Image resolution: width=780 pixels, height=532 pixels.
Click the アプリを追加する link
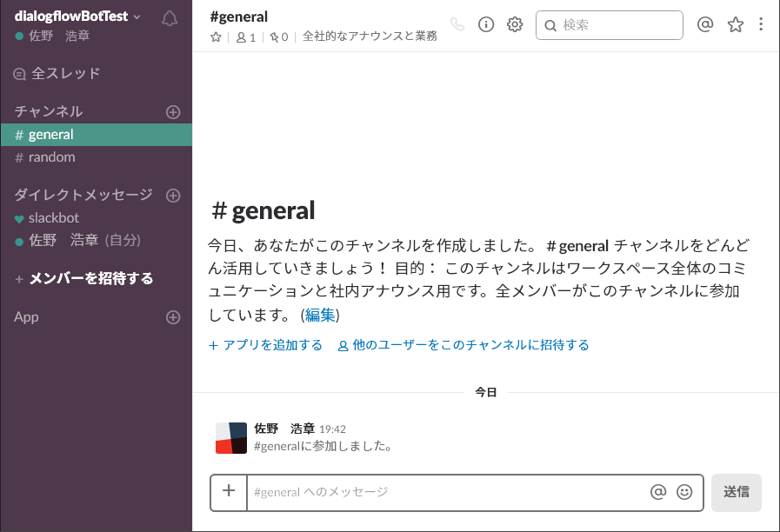265,345
